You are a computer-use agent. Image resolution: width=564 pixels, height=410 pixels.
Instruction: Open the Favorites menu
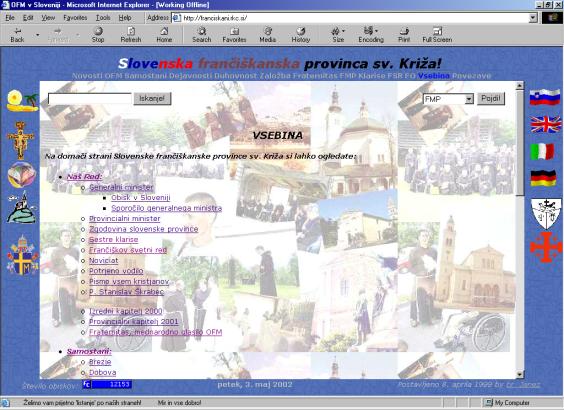(75, 18)
